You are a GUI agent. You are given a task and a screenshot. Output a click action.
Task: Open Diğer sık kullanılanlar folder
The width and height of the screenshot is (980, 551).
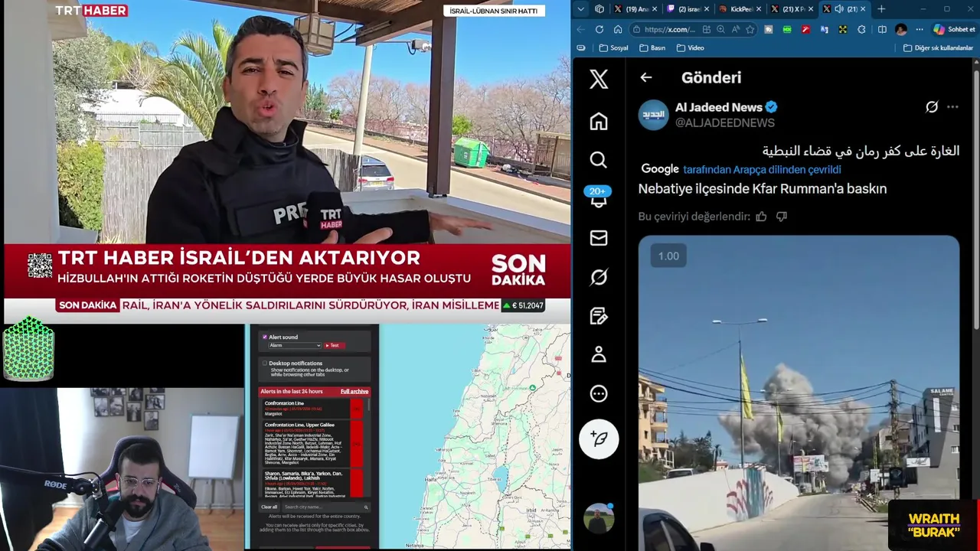pos(938,47)
